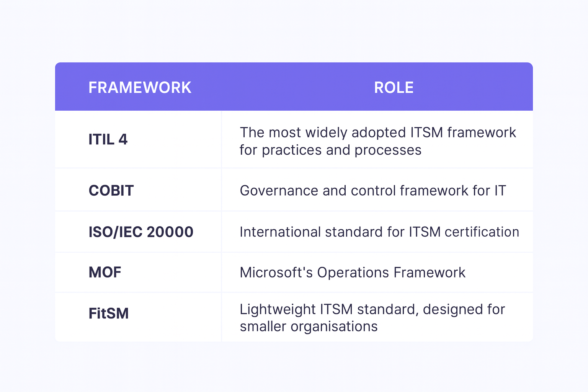
Task: Click the FRAMEWORK column header
Action: coord(140,88)
